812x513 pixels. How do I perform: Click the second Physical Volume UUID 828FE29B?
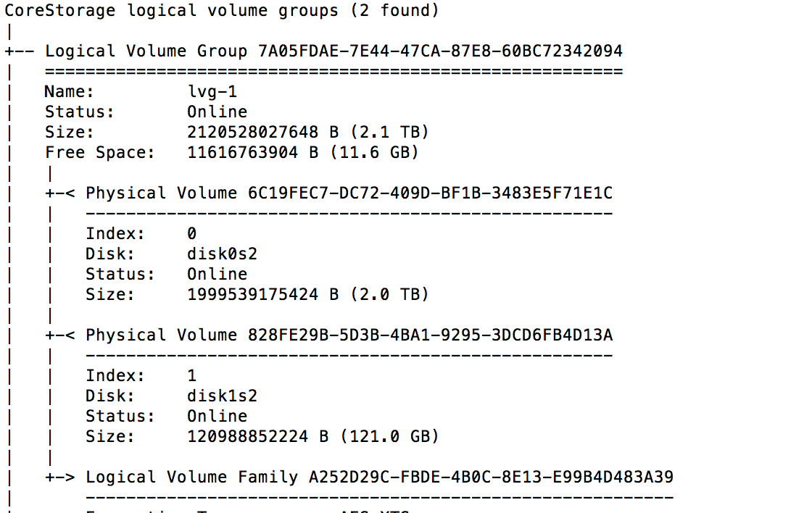(425, 335)
